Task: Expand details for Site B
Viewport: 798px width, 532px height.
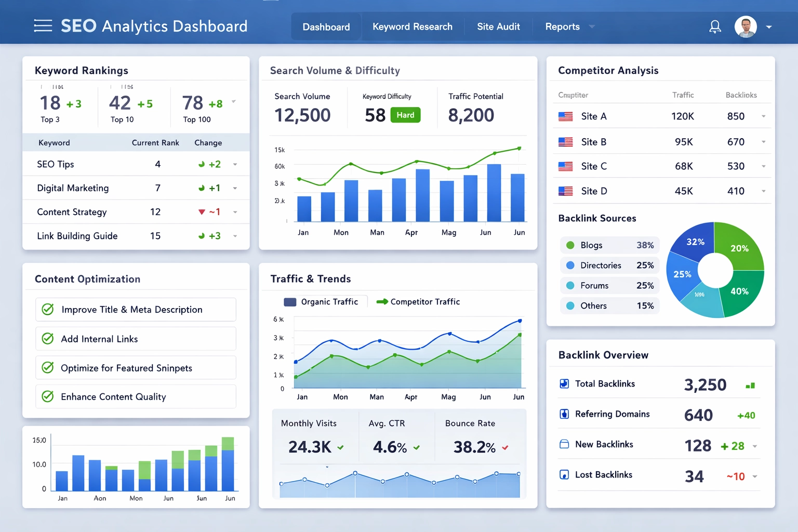Action: coord(764,141)
